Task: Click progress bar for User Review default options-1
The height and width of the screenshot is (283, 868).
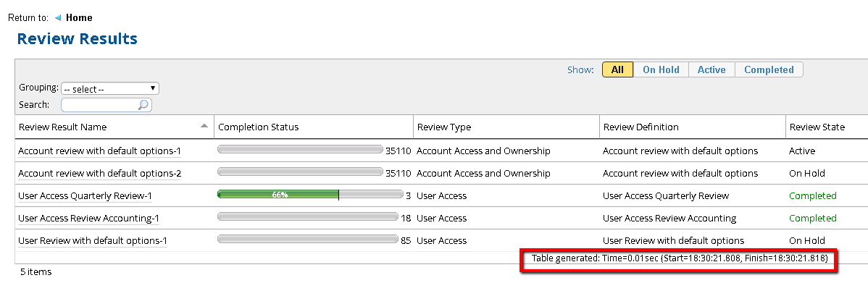Action: coord(308,240)
